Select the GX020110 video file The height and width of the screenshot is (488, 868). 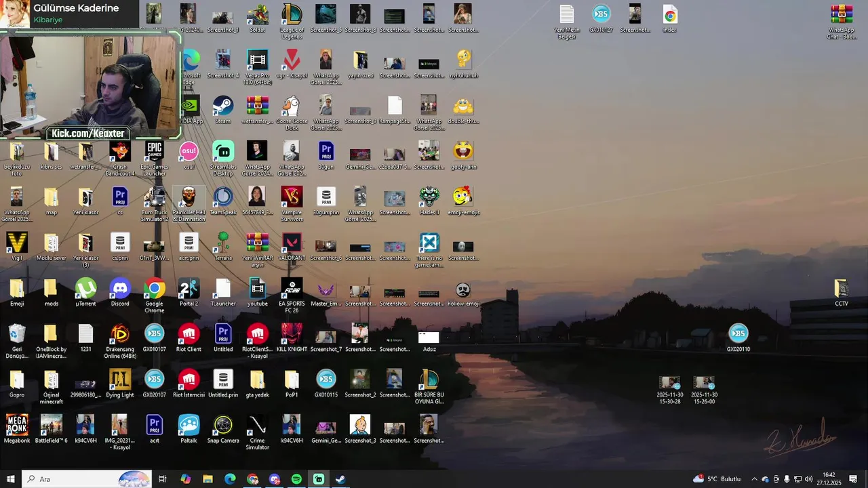click(x=738, y=338)
